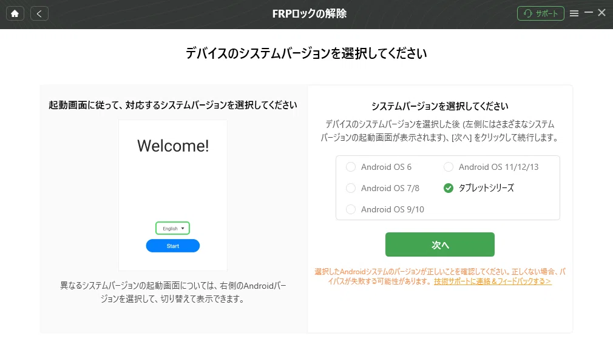Viewport: 613px width, 364px height.
Task: Close the FRP unlock window
Action: pyautogui.click(x=601, y=13)
